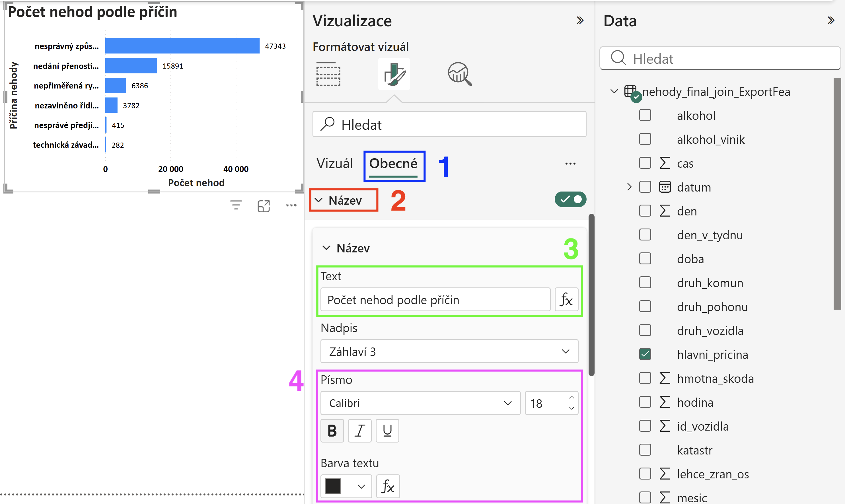845x504 pixels.
Task: Open the chart's more options ellipsis
Action: tap(291, 205)
